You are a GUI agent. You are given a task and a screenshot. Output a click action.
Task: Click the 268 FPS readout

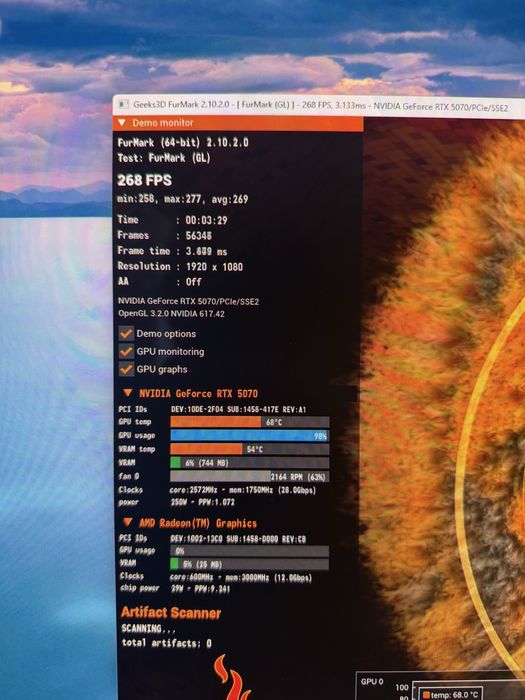[144, 180]
